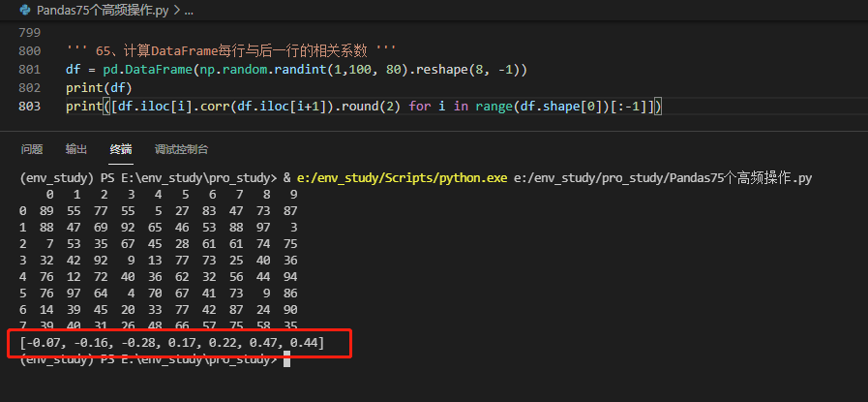Viewport: 868px width, 402px height.
Task: Click terminal output row starting 1 88 47
Action: point(159,228)
